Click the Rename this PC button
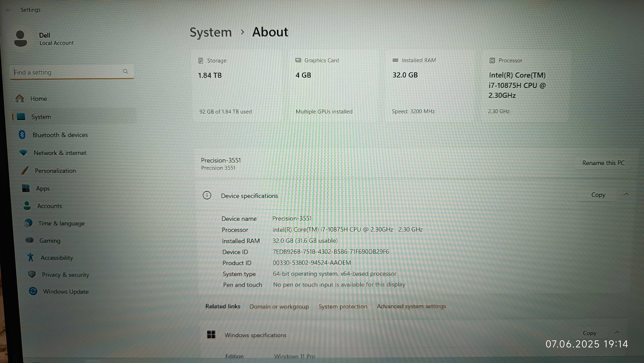Screen dimensions: 644x363 603,163
